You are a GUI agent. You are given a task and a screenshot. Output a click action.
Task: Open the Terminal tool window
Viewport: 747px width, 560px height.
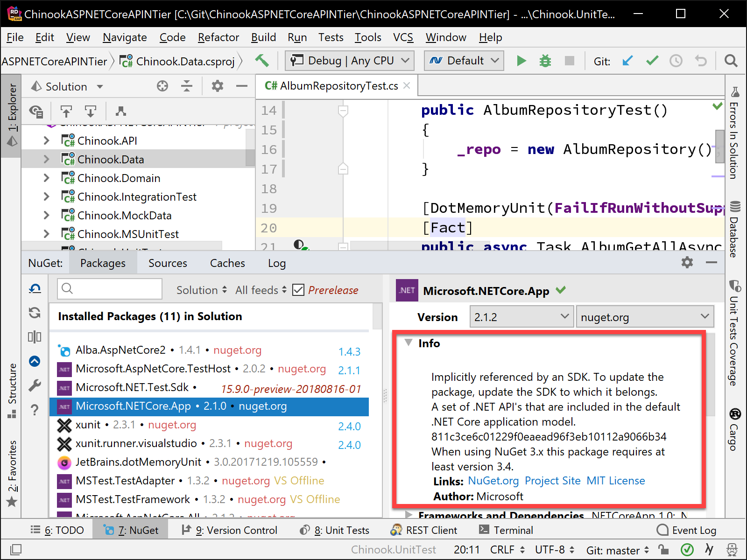point(506,530)
